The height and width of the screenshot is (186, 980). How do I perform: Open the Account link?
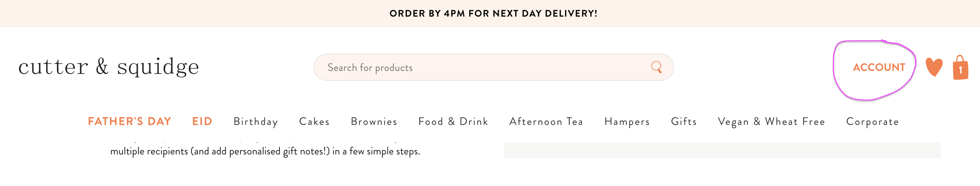(x=879, y=67)
